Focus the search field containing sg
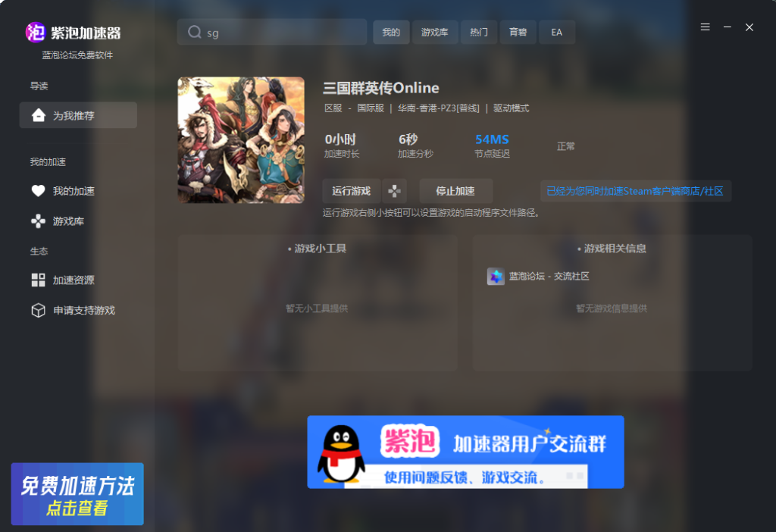The height and width of the screenshot is (532, 776). [x=272, y=32]
